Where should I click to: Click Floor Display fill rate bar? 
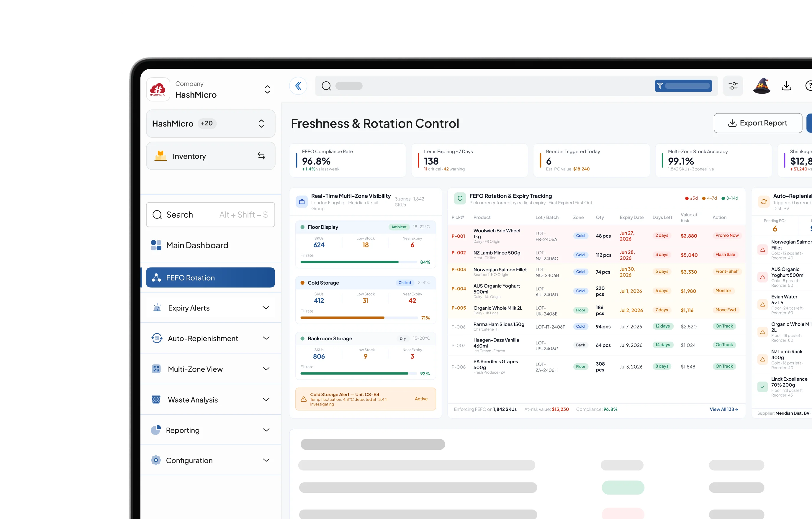(x=358, y=262)
